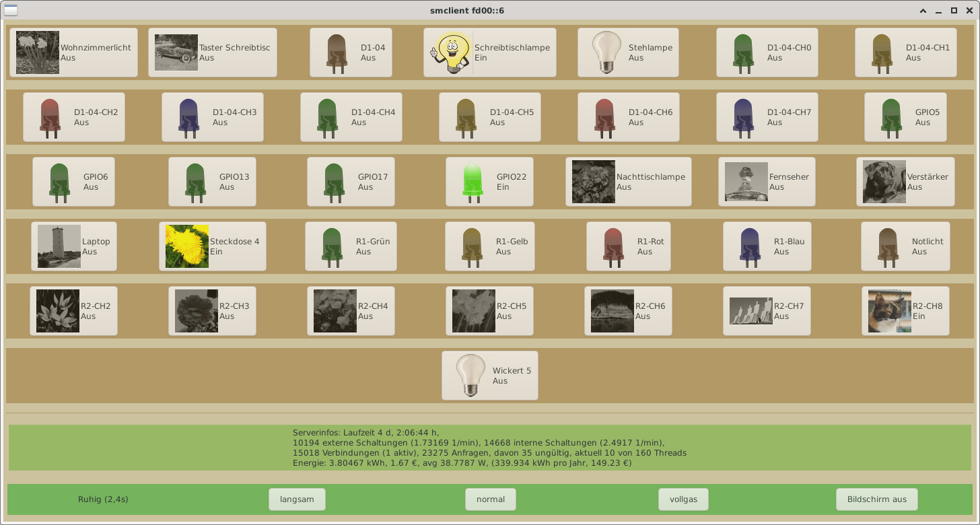
Task: Toggle the R2-CH6 switch
Action: pos(629,311)
